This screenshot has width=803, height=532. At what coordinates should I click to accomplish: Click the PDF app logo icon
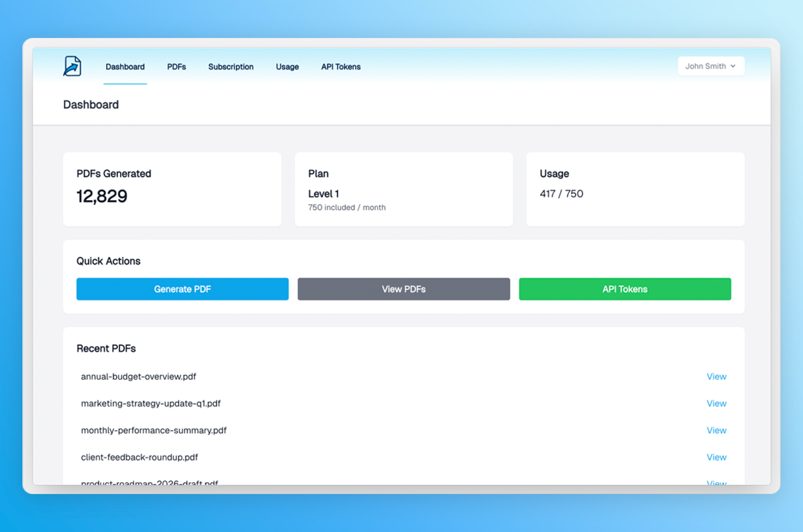(72, 66)
